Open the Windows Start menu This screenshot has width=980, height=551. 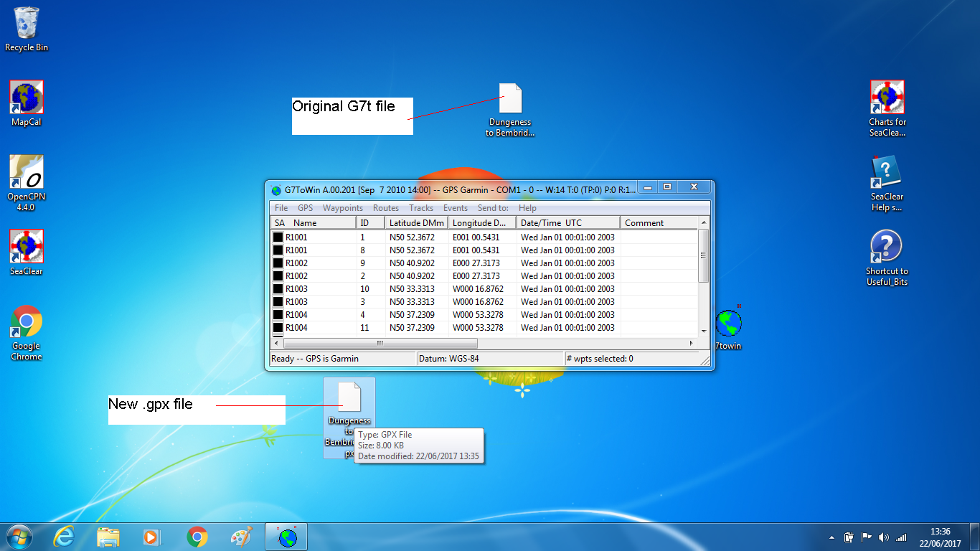point(19,537)
